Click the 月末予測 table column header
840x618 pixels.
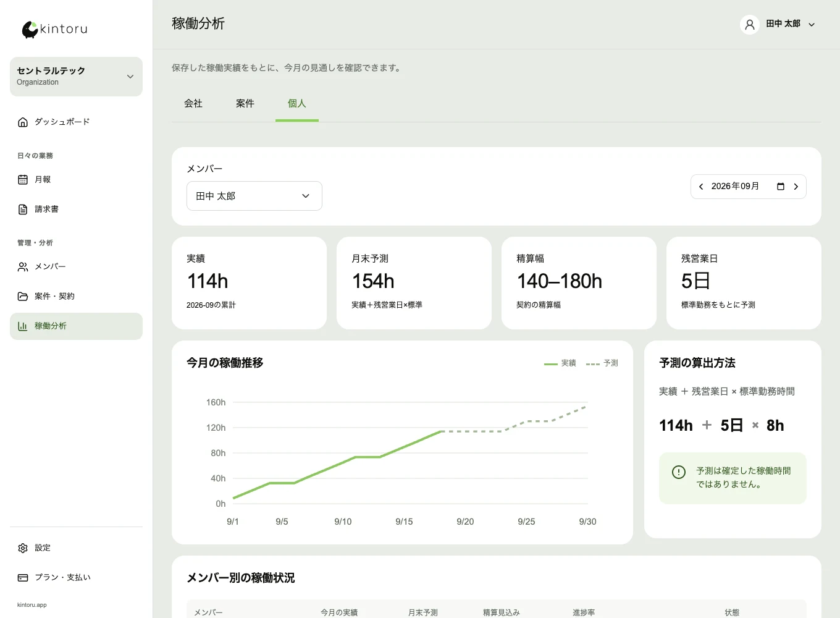[423, 612]
